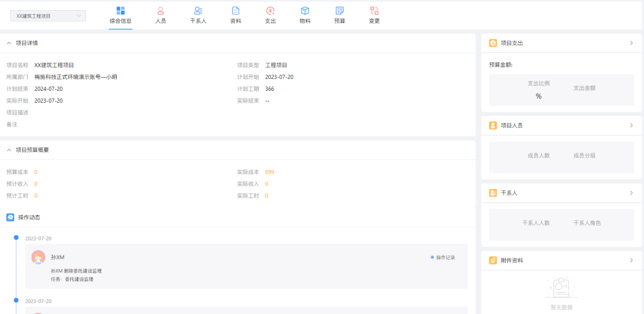Click the 综合信息 grid icon
644x314 pixels.
(120, 11)
